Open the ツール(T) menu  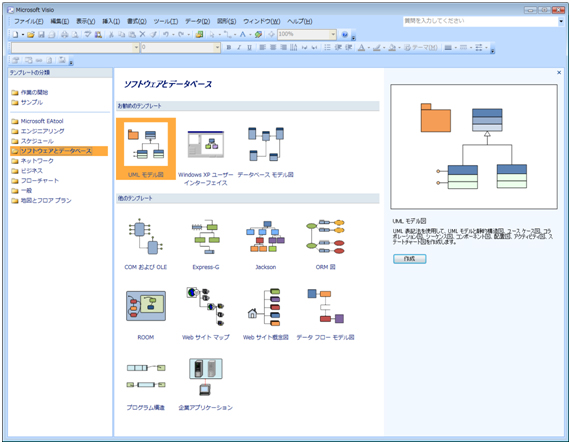[x=166, y=21]
